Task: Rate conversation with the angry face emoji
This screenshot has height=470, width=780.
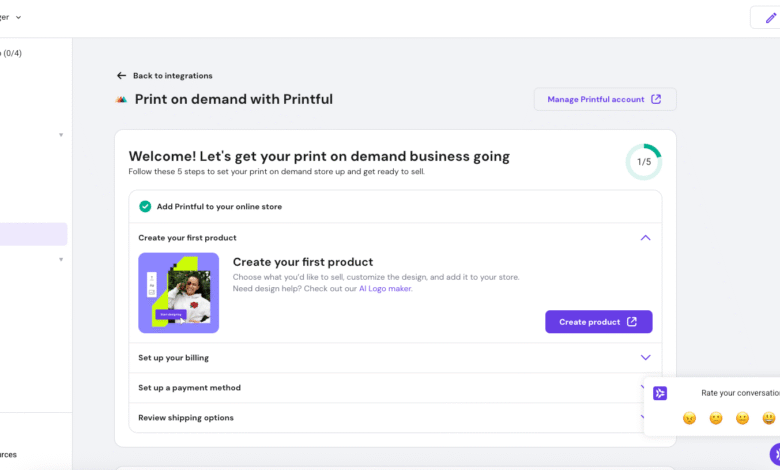Action: [x=689, y=418]
